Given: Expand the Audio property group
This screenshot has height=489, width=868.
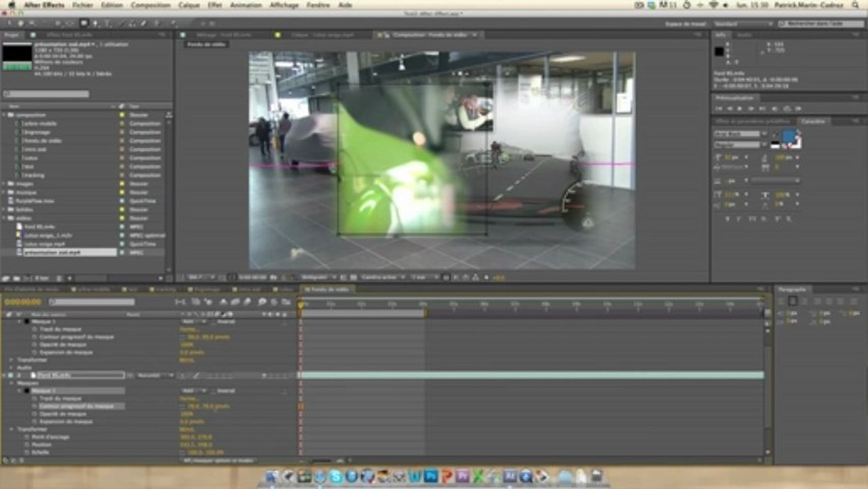Looking at the screenshot, I should click(x=11, y=367).
